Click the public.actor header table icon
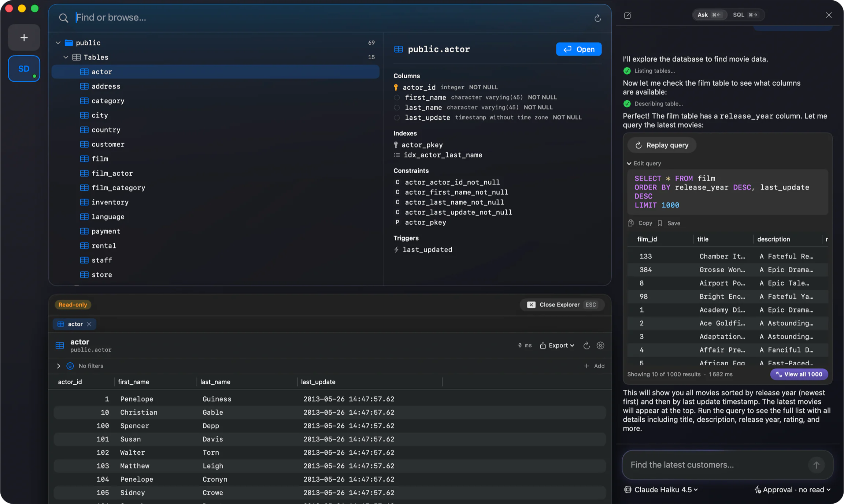 coord(398,49)
